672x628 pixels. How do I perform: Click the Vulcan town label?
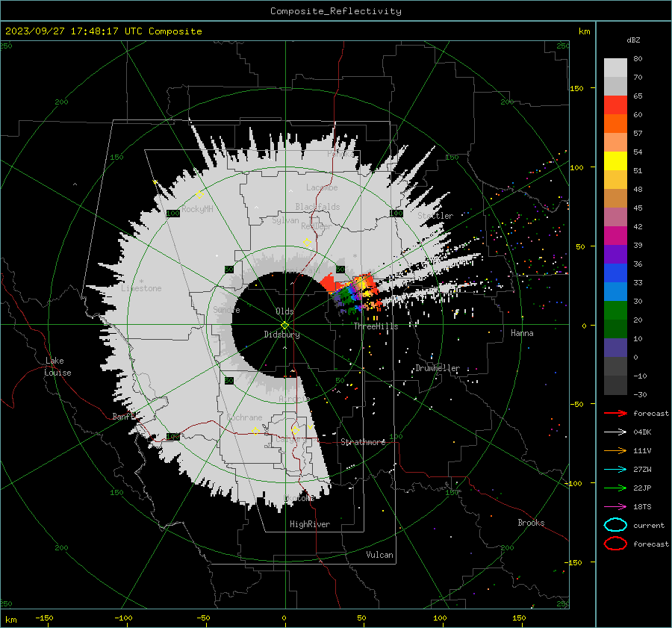(380, 555)
